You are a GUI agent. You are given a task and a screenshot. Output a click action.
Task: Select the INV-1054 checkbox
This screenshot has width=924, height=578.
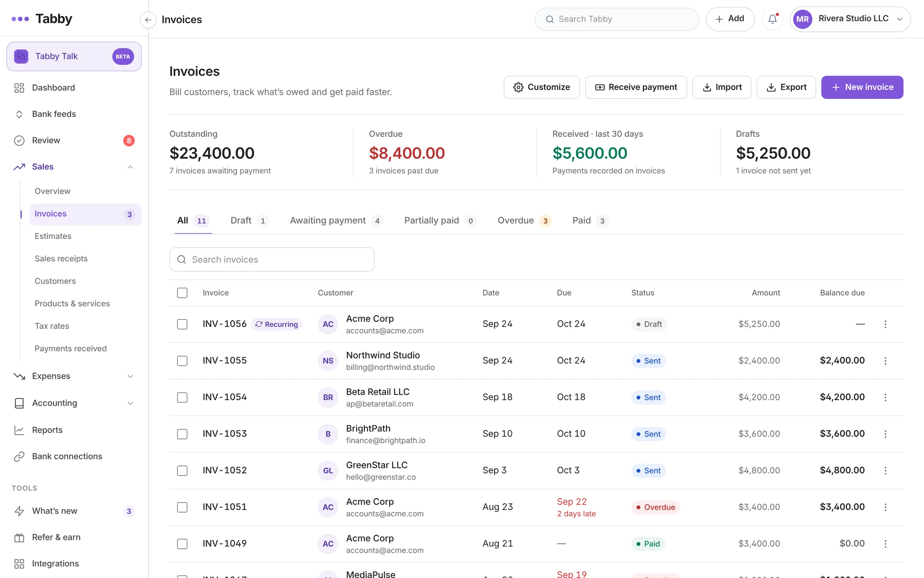tap(182, 397)
